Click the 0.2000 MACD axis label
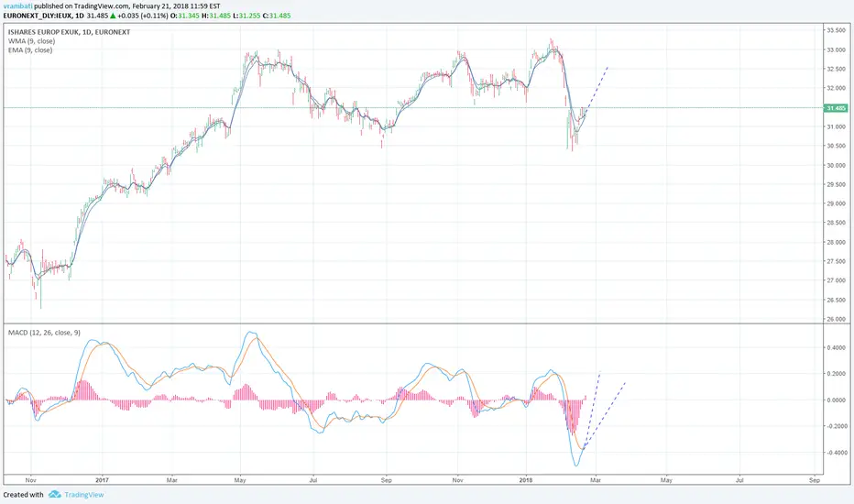The width and height of the screenshot is (854, 504). pos(836,374)
